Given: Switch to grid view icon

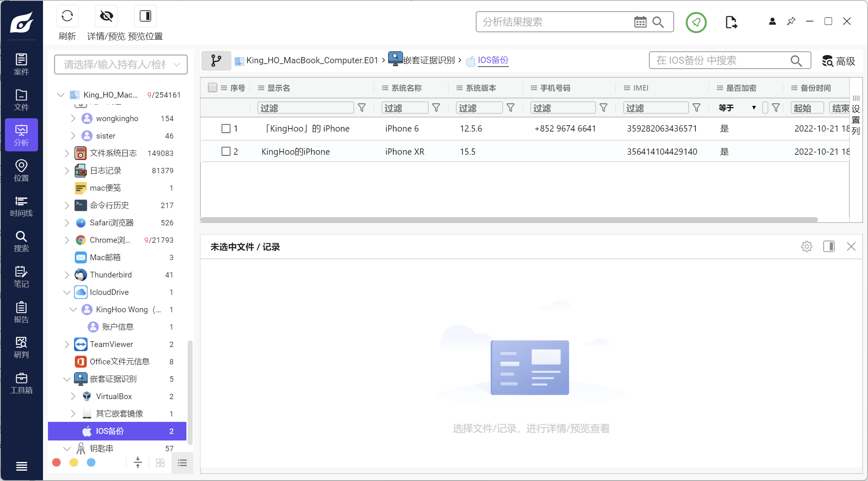Looking at the screenshot, I should coord(160,463).
